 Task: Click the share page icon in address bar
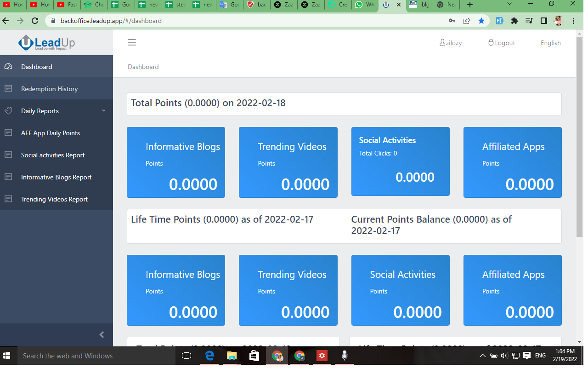click(467, 21)
